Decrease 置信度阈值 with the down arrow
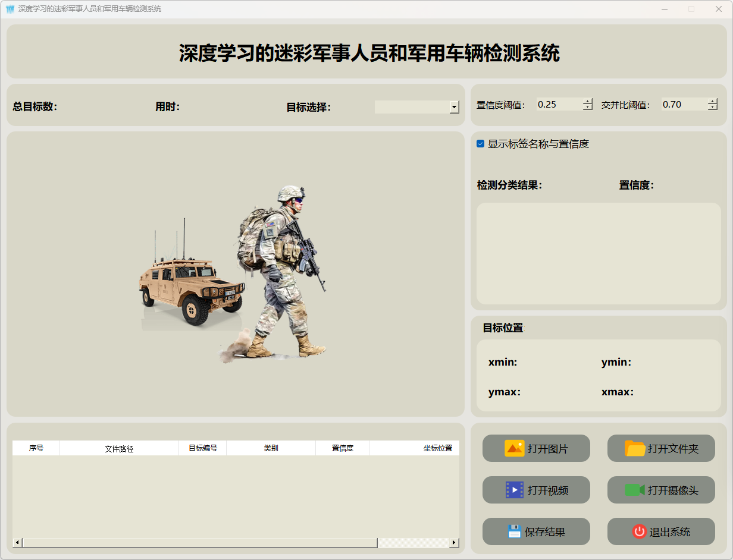Viewport: 733px width, 560px height. coord(588,108)
